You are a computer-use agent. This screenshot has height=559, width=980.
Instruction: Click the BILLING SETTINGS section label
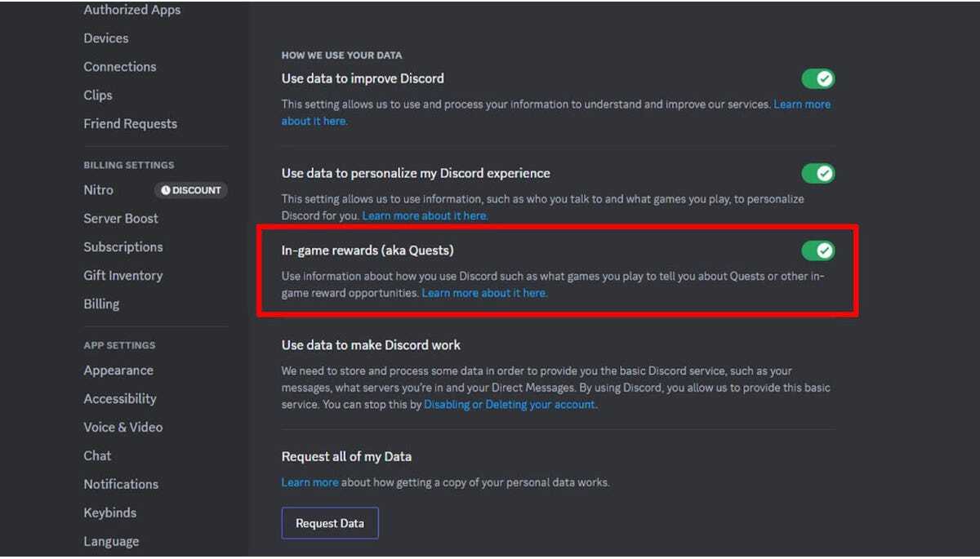click(x=128, y=165)
